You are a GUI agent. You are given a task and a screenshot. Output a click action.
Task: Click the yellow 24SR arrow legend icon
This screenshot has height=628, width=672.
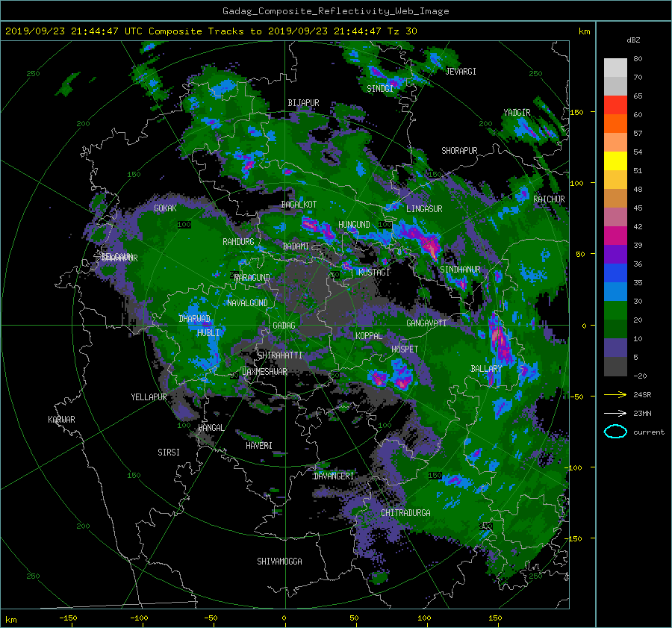pyautogui.click(x=615, y=394)
